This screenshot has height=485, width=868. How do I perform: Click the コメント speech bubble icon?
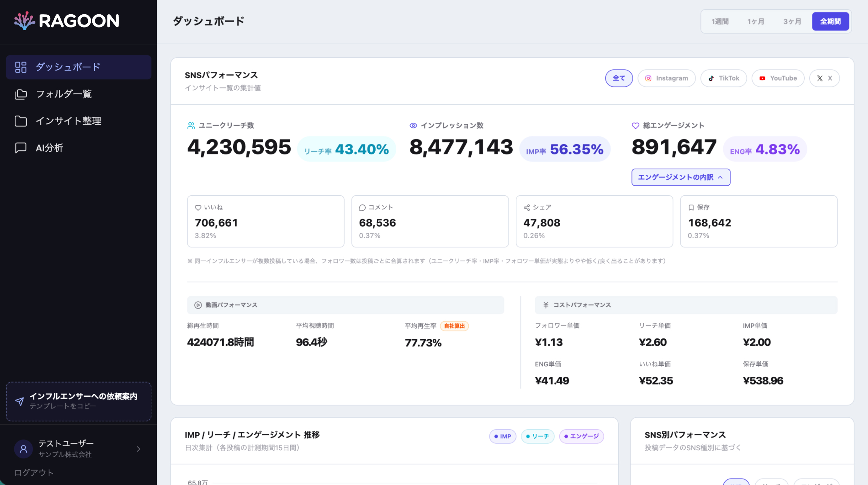[362, 207]
